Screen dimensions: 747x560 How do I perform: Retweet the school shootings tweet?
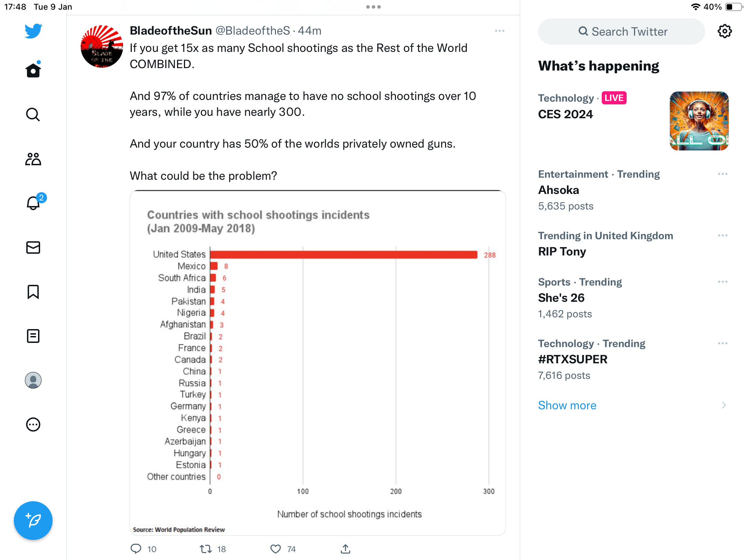coord(206,549)
